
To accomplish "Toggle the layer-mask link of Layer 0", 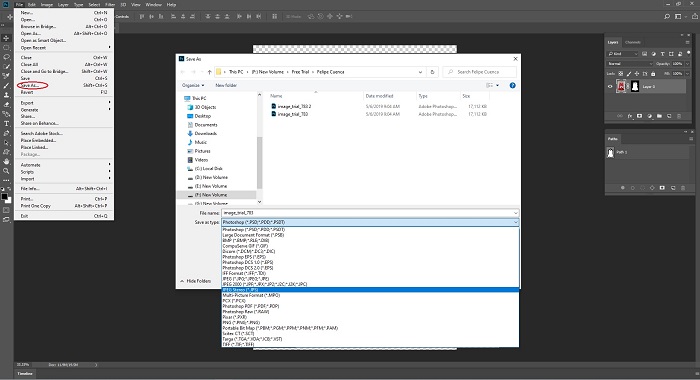I will pyautogui.click(x=628, y=87).
